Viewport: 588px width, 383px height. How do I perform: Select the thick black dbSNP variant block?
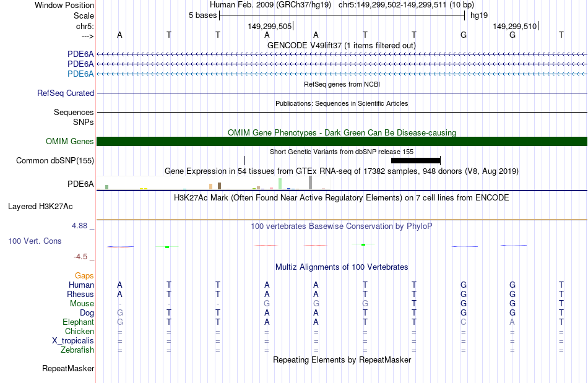(415, 160)
